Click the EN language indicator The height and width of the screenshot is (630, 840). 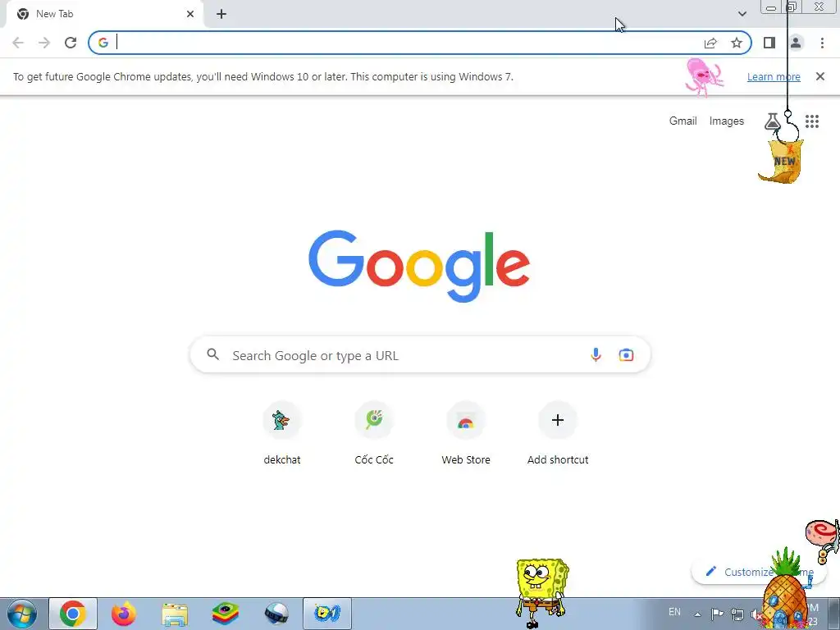[x=674, y=612]
